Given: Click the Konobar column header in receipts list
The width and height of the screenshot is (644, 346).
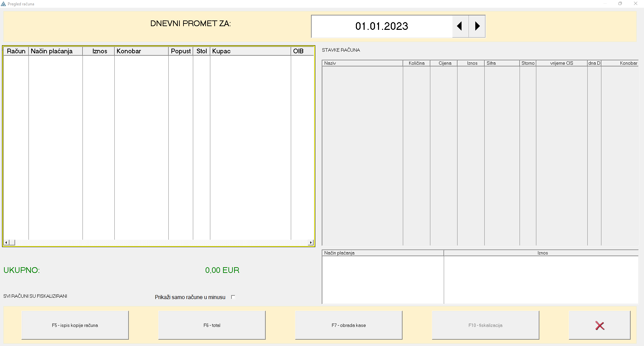Looking at the screenshot, I should (141, 51).
